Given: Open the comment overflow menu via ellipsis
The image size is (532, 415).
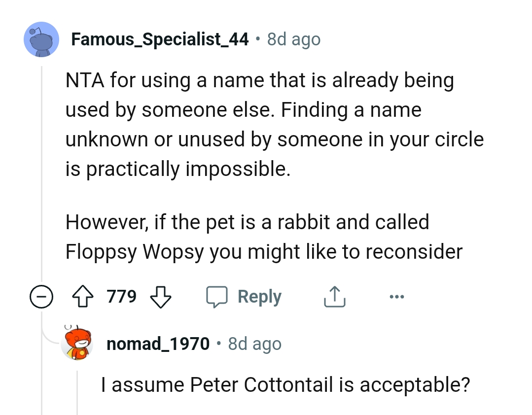Looking at the screenshot, I should [x=397, y=296].
